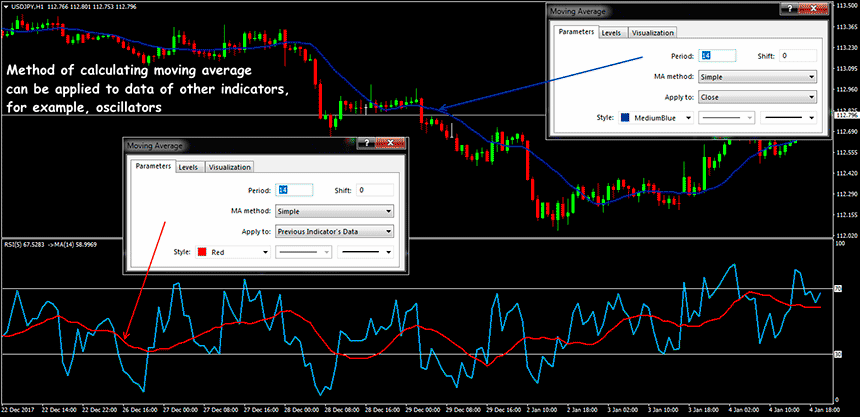Open Visualization tab in the Red dialog

click(x=229, y=167)
